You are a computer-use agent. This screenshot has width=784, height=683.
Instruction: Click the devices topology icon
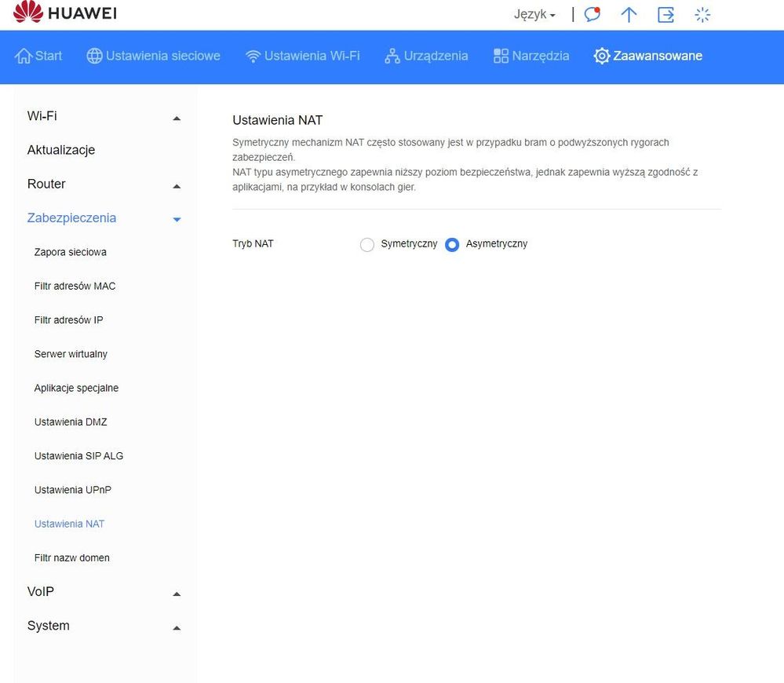(x=392, y=56)
